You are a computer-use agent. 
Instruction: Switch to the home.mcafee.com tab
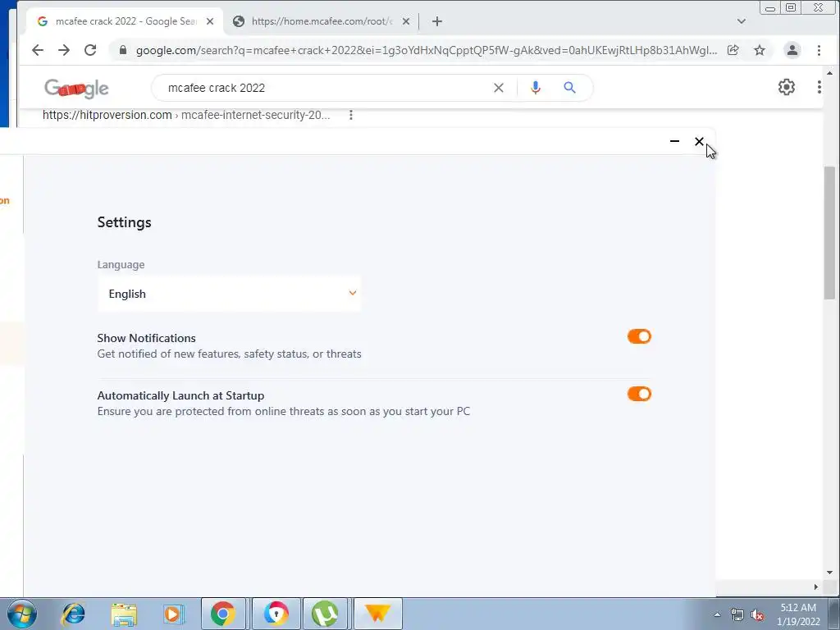coord(322,21)
